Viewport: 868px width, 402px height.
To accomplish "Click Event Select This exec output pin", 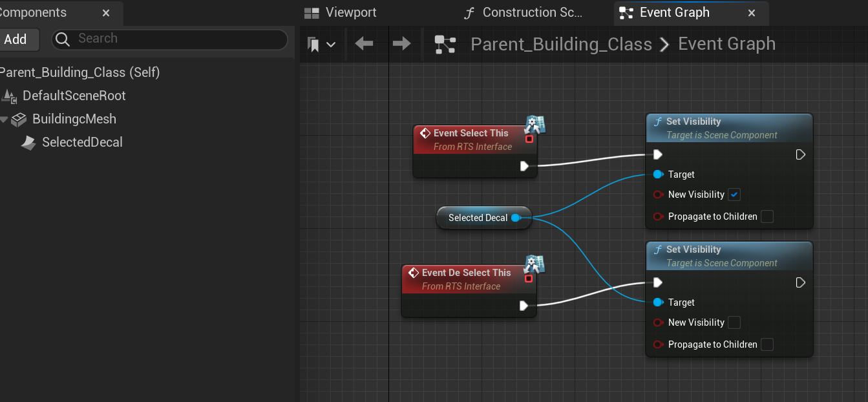I will (x=524, y=166).
